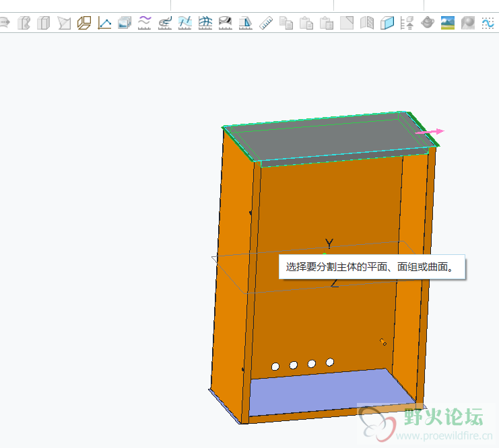The height and width of the screenshot is (448, 499).
Task: Click the grayed bent-surface sheet icon
Action: 64,23
